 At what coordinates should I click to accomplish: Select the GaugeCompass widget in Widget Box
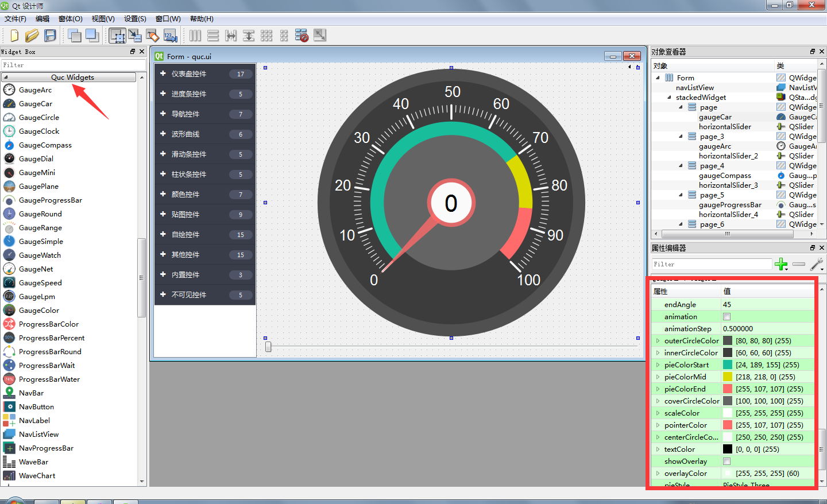tap(45, 145)
